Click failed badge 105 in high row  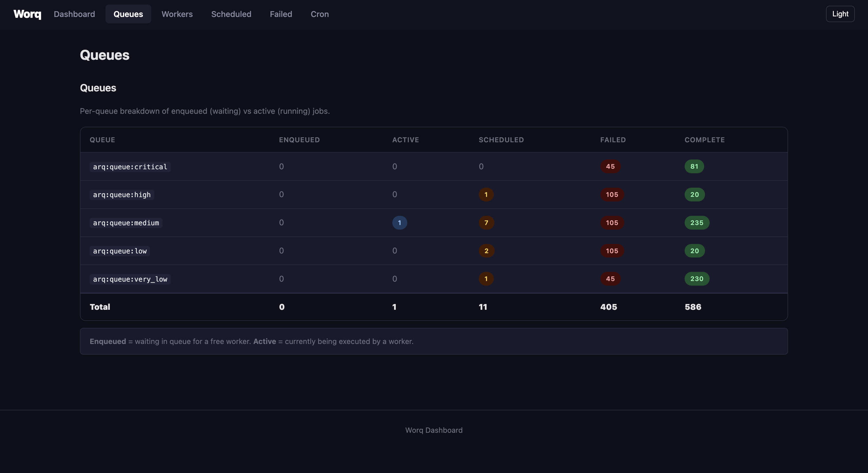[x=612, y=194]
